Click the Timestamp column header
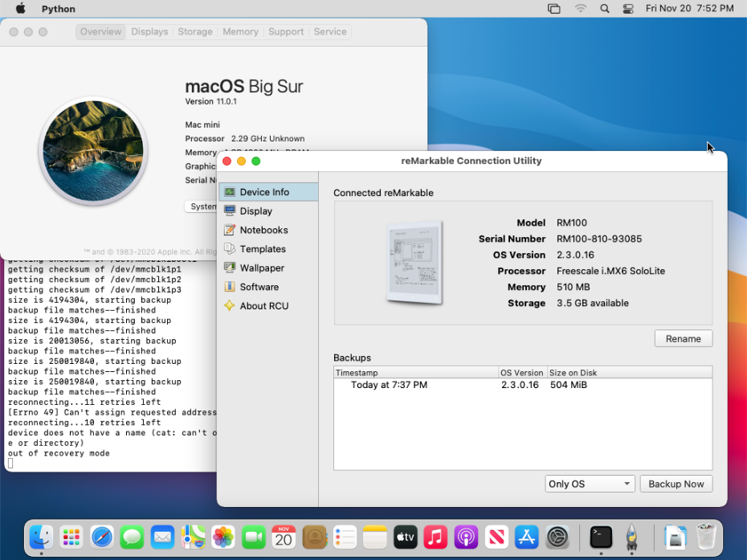Viewport: 747px width, 560px height. [x=416, y=373]
